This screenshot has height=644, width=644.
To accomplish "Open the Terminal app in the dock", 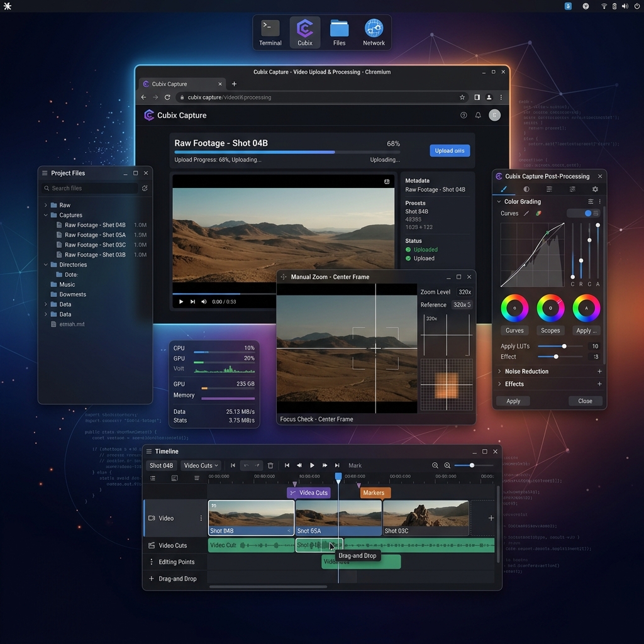I will coord(270,33).
